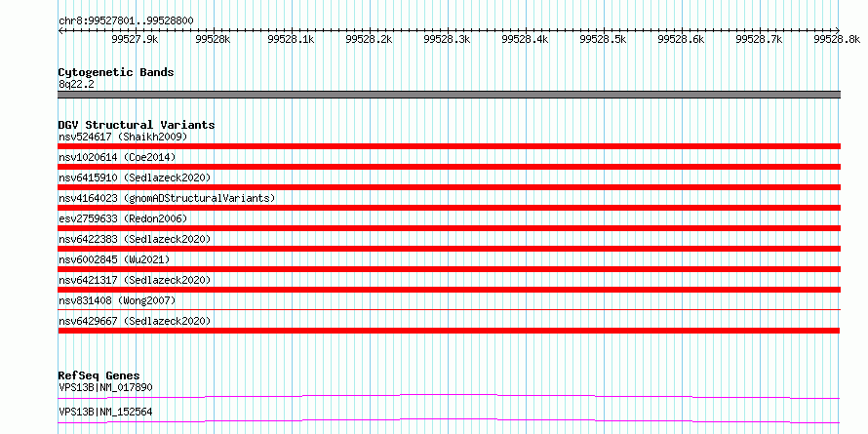
Task: Select the thin red line under nsv831408
Action: (449, 309)
